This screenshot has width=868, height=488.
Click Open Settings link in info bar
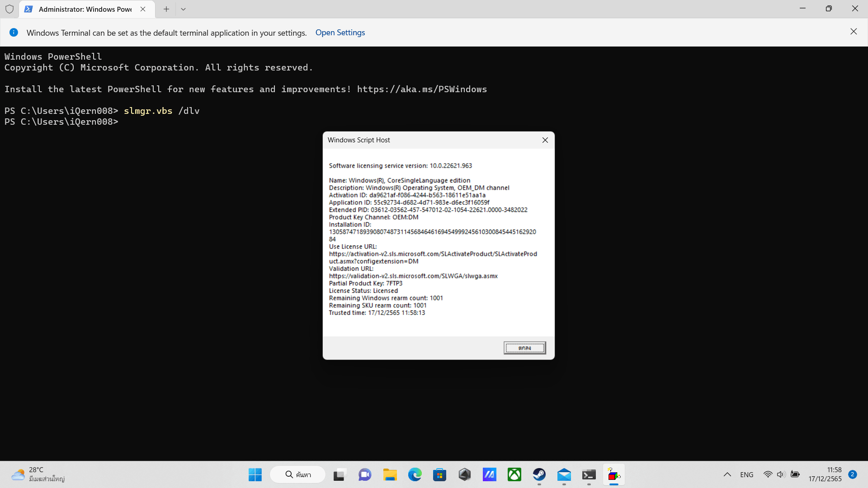coord(340,33)
